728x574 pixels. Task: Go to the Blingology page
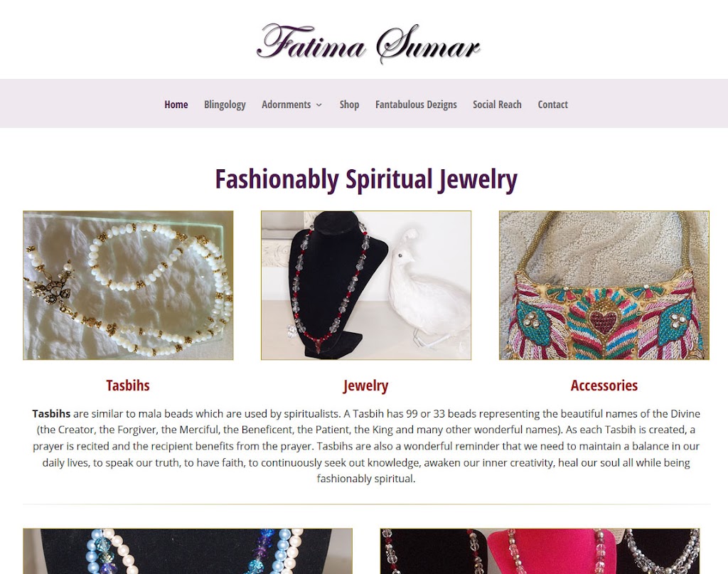pos(225,105)
